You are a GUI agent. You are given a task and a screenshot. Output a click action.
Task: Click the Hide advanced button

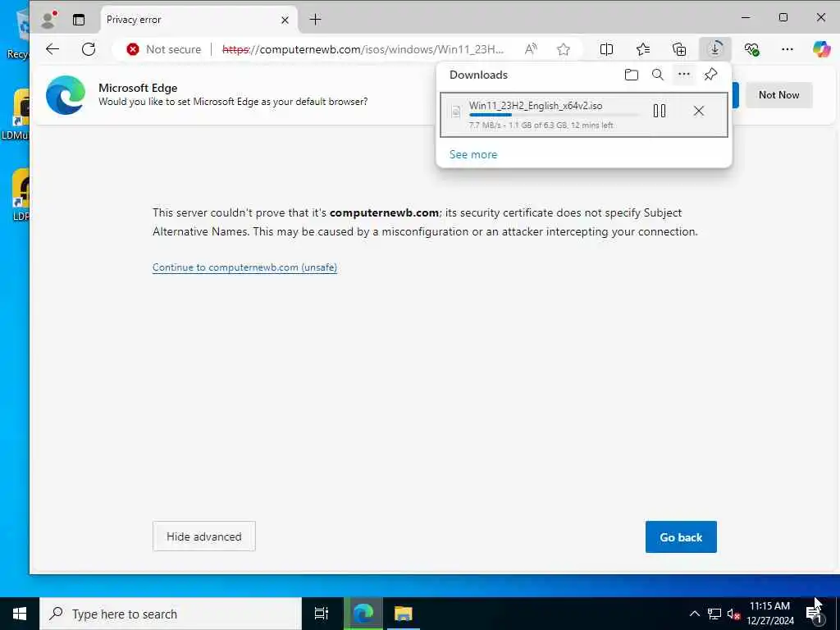click(x=204, y=536)
